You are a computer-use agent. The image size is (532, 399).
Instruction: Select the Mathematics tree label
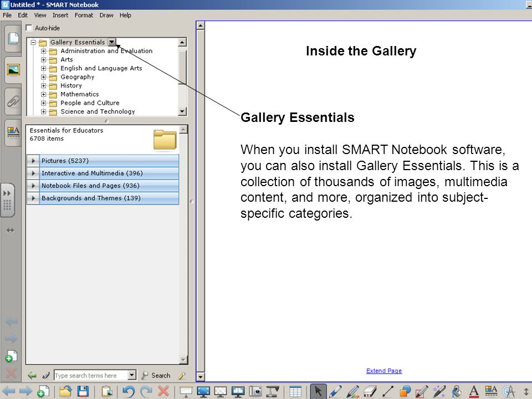80,94
